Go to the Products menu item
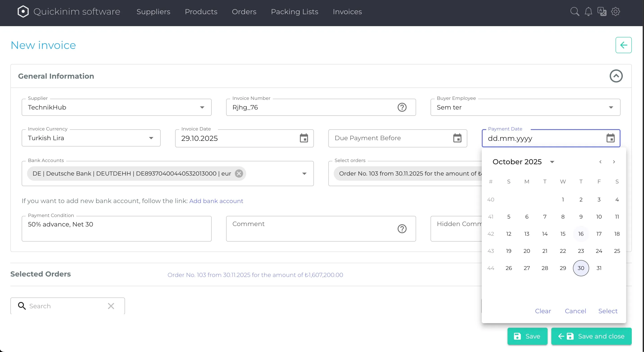 (201, 11)
